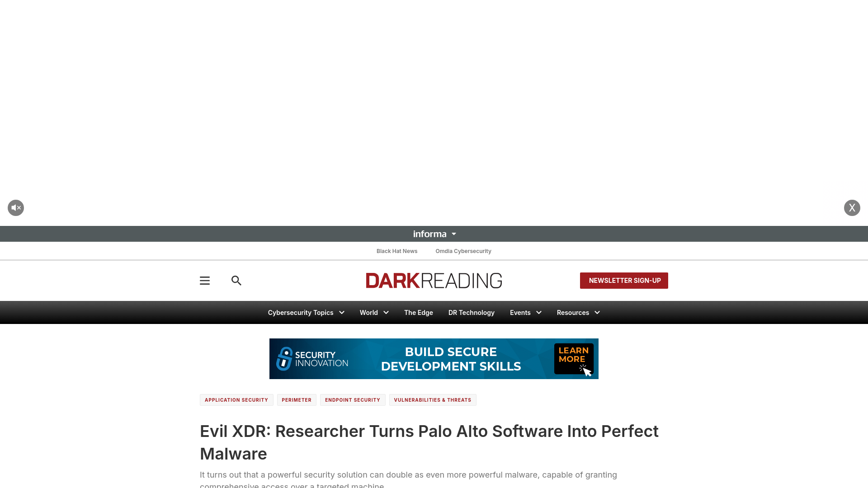Screen dimensions: 868x488
Task: Select the APPLICATION SECURITY tag
Action: (x=236, y=400)
